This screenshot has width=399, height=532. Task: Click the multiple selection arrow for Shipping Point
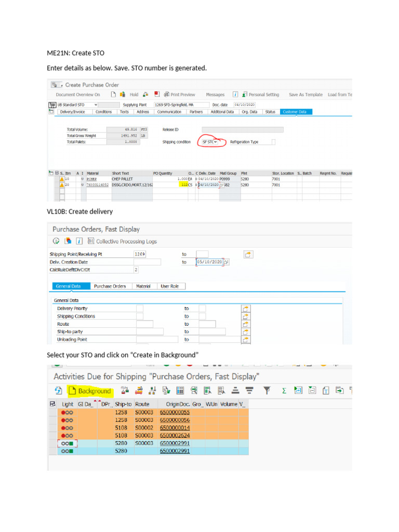pyautogui.click(x=248, y=255)
